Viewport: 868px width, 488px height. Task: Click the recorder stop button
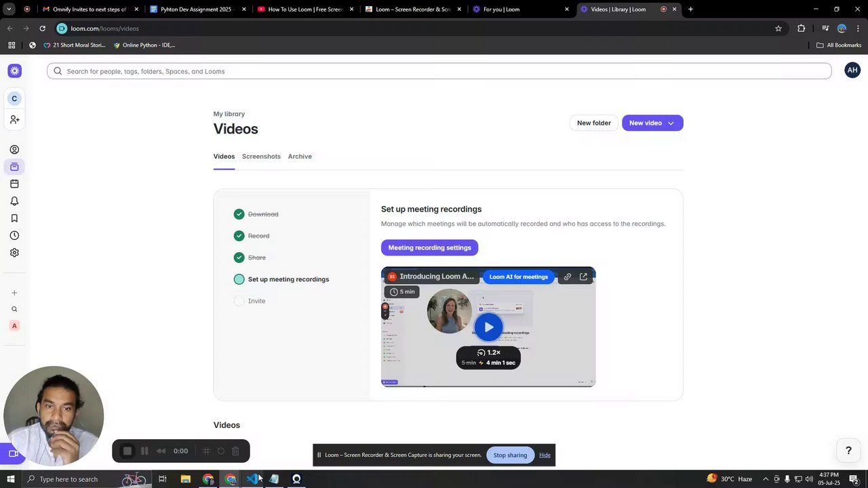click(127, 451)
